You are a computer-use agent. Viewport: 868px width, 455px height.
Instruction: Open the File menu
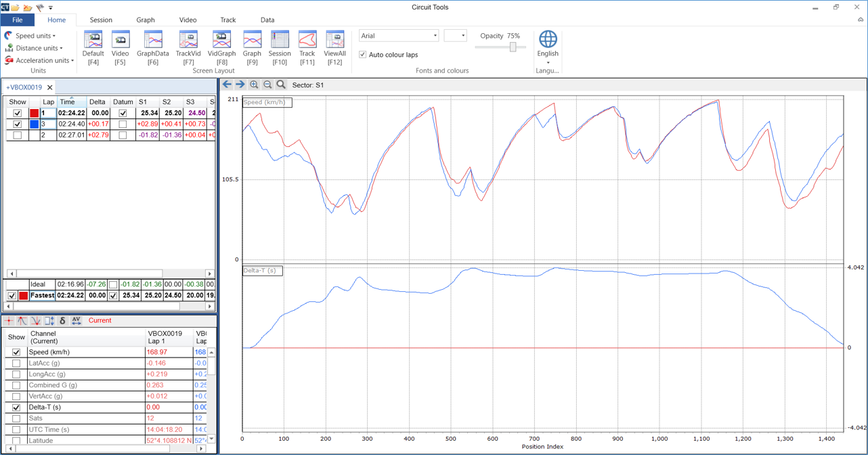pyautogui.click(x=18, y=20)
